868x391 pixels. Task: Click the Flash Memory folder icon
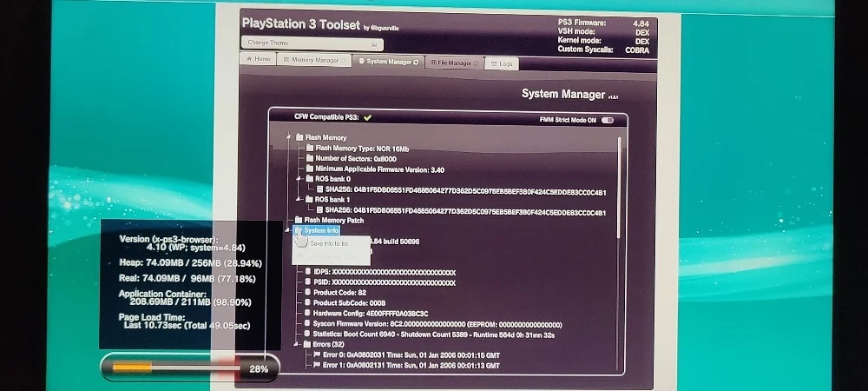[x=299, y=137]
